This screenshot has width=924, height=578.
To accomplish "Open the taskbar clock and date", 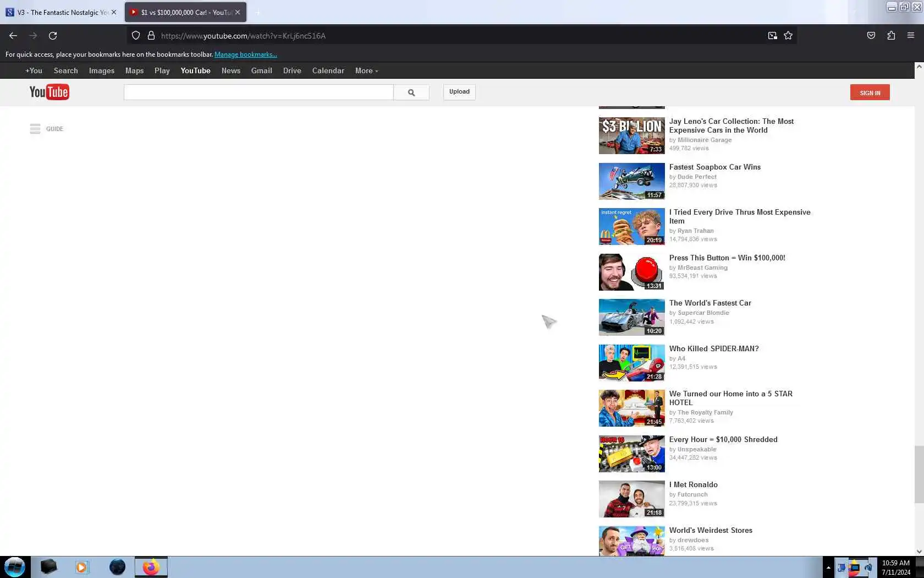I will 896,568.
